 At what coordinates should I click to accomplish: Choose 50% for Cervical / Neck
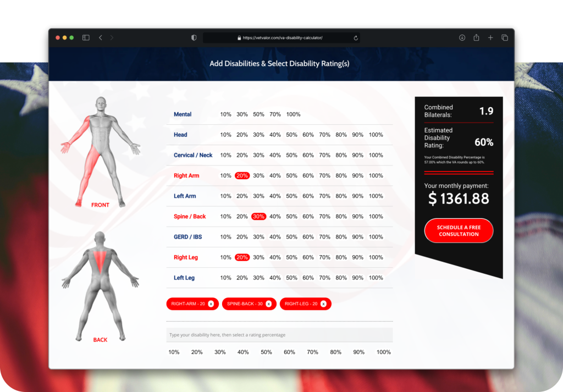[x=291, y=155]
